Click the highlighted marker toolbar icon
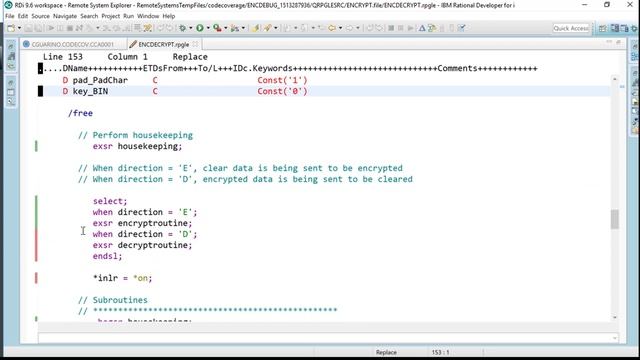Screen dimensions: 640x360 pos(147,28)
